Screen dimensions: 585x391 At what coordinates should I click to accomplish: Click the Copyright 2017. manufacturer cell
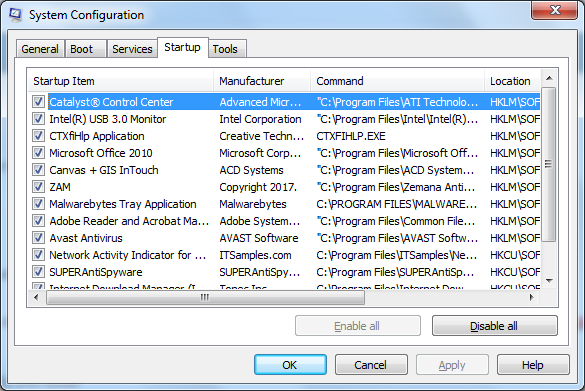pos(258,187)
